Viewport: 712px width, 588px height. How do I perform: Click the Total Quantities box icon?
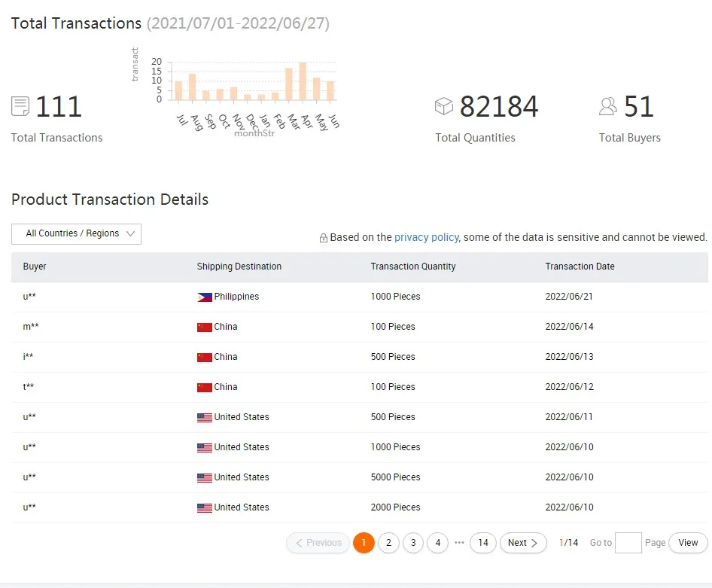[x=444, y=106]
